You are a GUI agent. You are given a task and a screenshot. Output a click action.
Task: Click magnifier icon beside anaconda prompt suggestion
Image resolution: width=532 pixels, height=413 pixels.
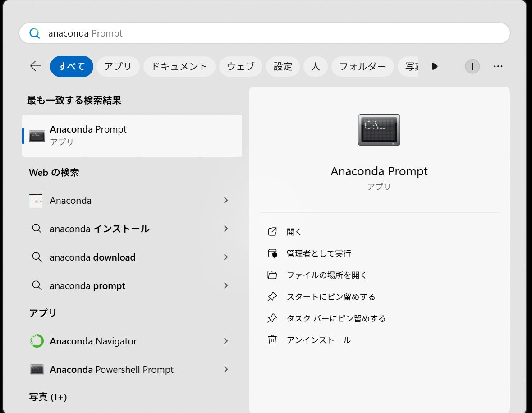pyautogui.click(x=37, y=285)
